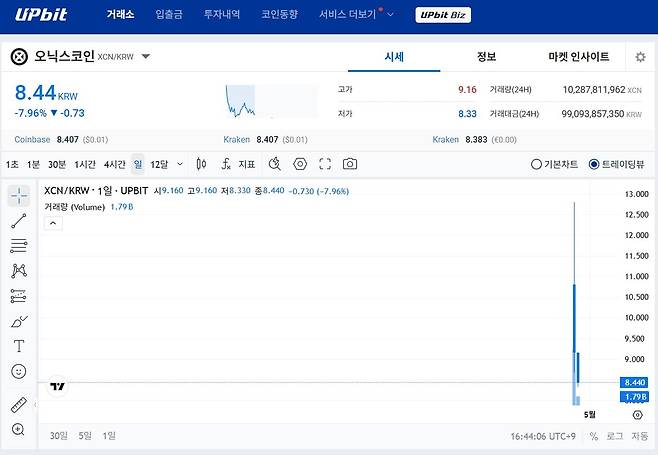Screen dimensions: 658x455
Task: Set date range to 1일
Action: (x=109, y=436)
